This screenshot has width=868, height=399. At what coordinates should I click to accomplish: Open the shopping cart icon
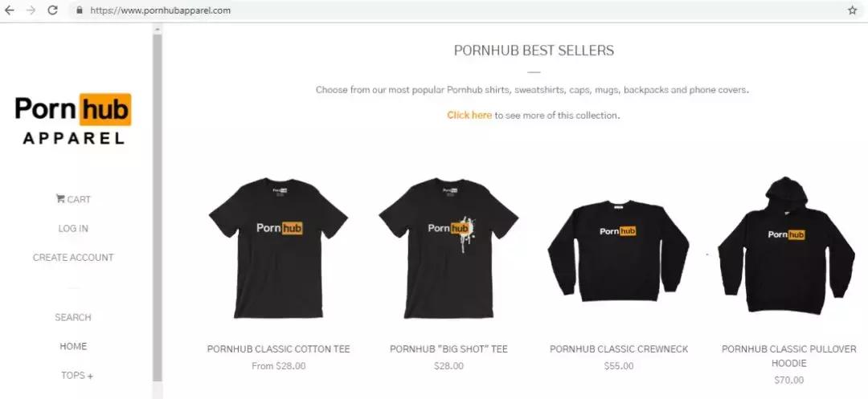point(59,198)
